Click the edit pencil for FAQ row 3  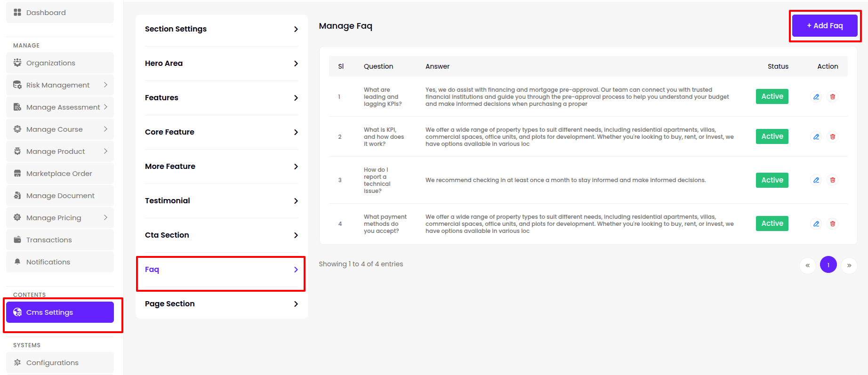pos(816,180)
